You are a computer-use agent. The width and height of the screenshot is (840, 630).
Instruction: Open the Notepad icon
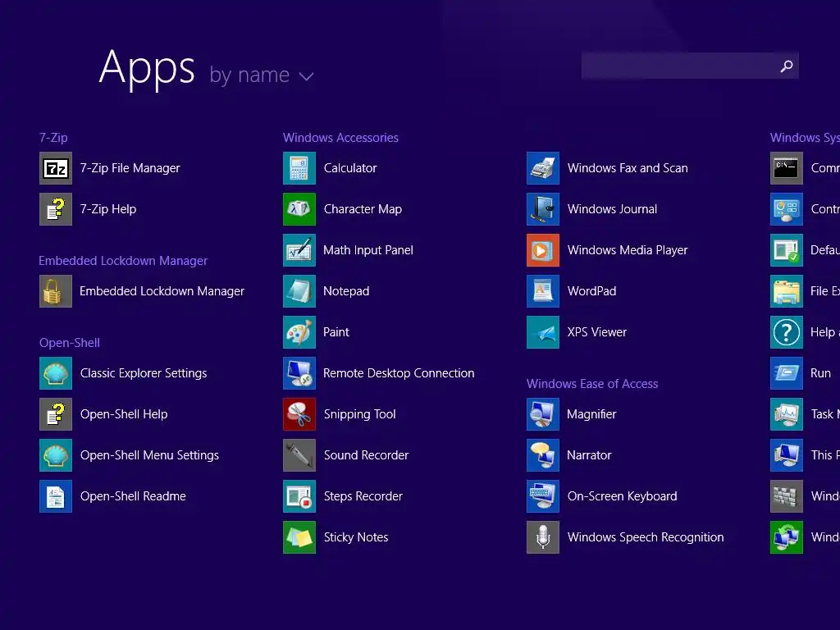(x=299, y=291)
